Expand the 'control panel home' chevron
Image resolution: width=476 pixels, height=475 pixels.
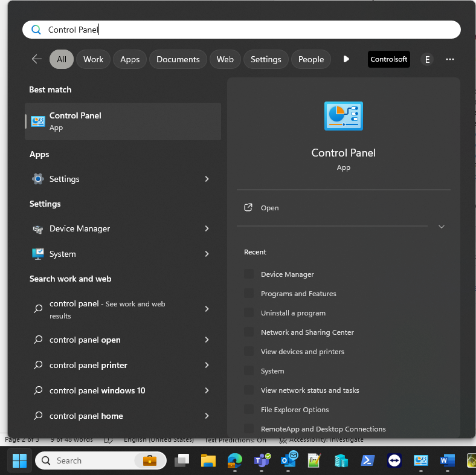coord(207,416)
